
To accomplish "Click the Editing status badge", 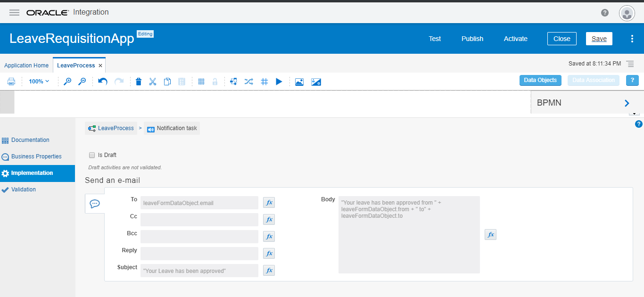I will pyautogui.click(x=145, y=34).
